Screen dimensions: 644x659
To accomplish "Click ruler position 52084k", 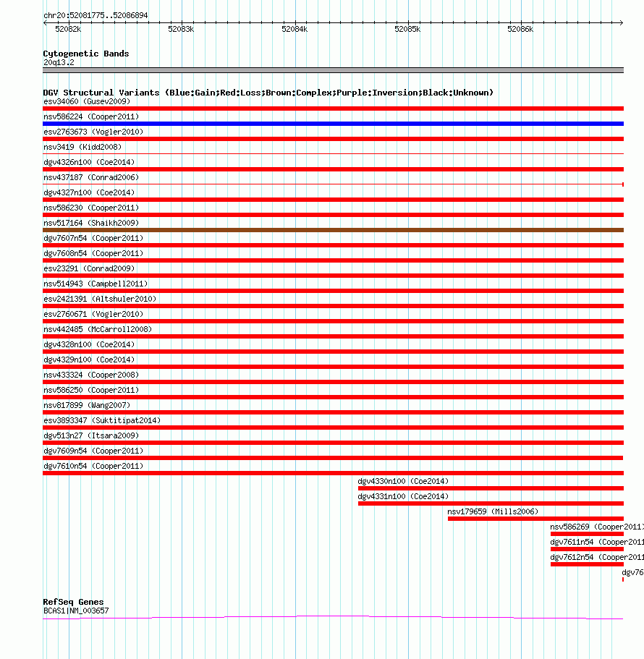I will click(295, 29).
